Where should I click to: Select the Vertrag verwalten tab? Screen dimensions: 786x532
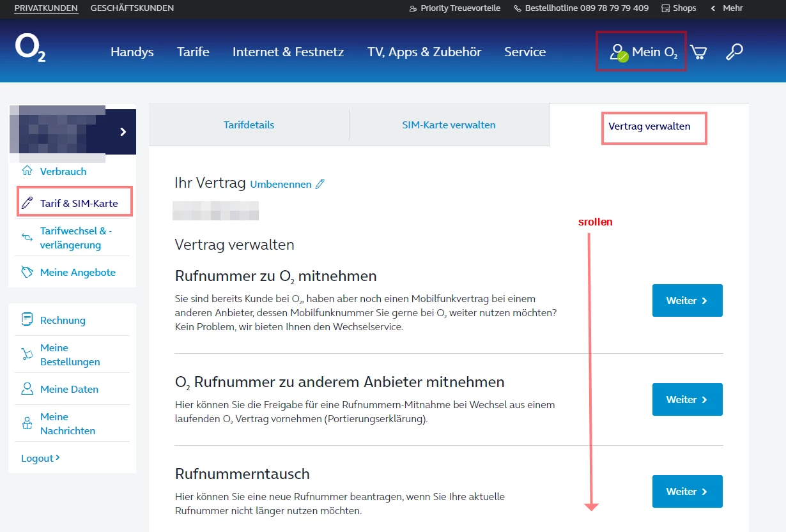[x=649, y=126]
